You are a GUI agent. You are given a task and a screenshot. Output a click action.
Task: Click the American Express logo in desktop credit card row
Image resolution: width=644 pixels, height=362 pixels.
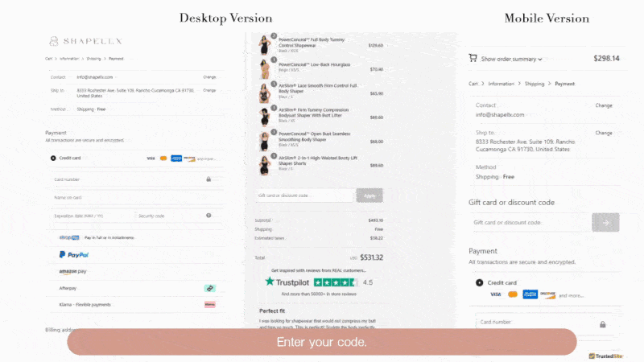pos(176,158)
